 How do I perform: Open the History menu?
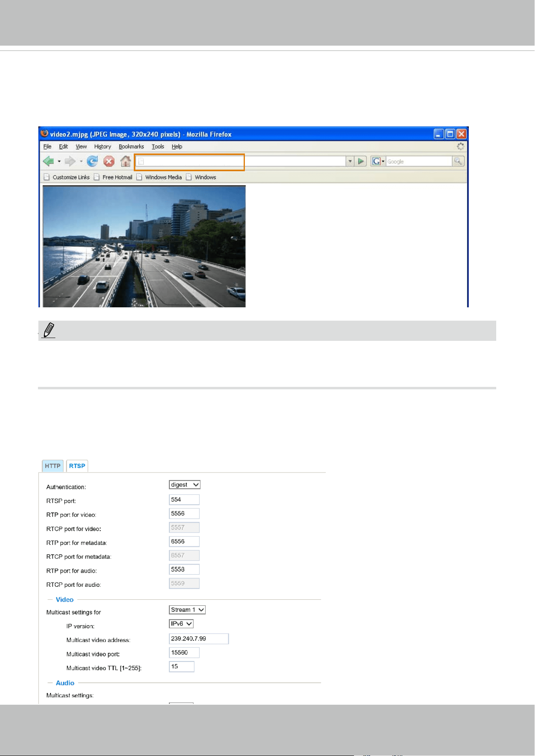coord(103,147)
